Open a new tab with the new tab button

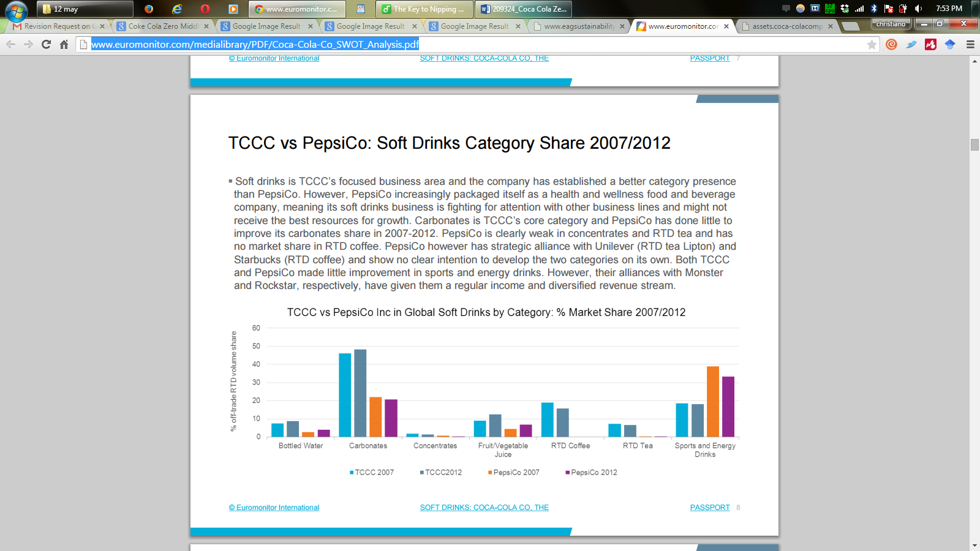click(850, 26)
